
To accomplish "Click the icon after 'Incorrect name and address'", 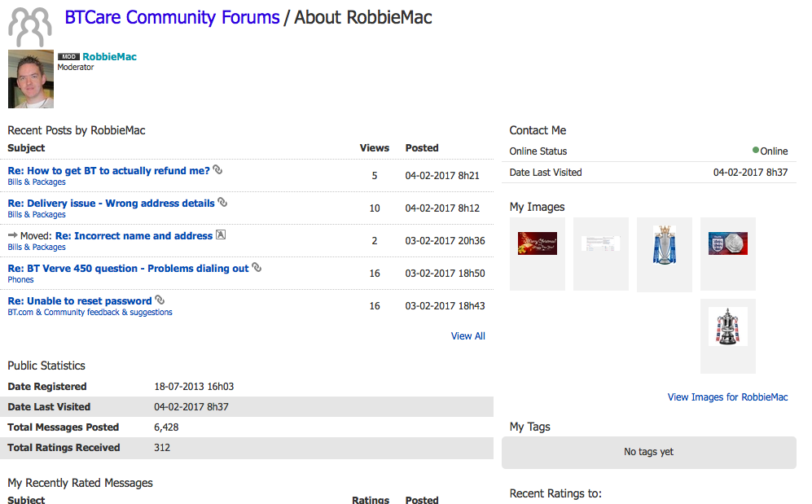I will 221,234.
